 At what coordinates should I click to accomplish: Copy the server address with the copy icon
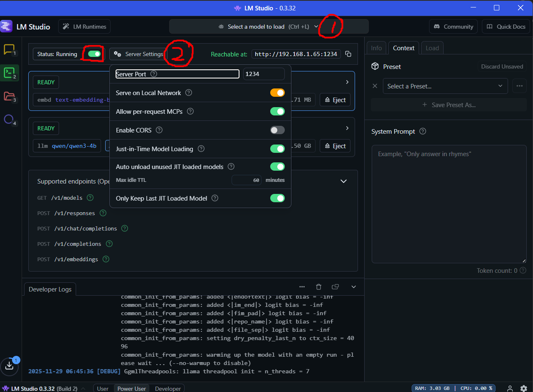348,54
